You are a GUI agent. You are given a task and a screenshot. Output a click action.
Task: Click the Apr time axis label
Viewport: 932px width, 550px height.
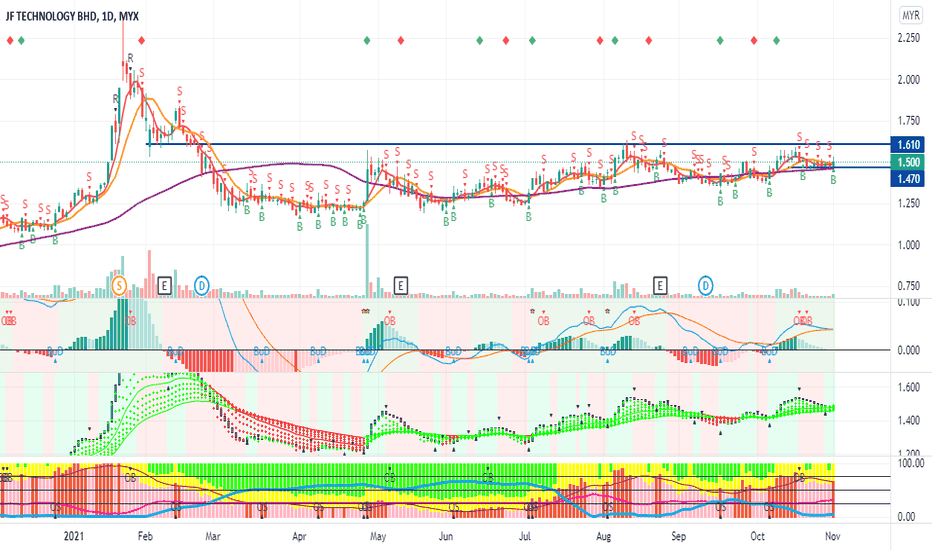pos(299,536)
